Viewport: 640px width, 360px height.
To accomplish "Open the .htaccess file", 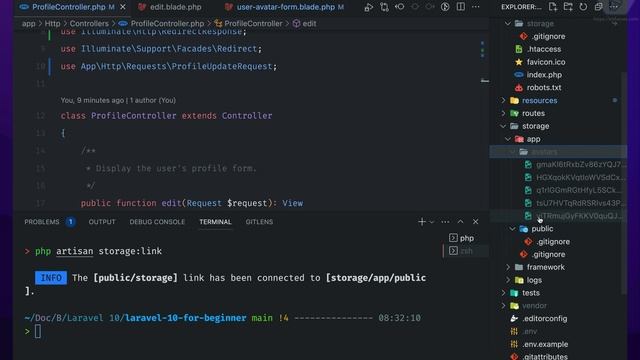I will click(x=544, y=49).
